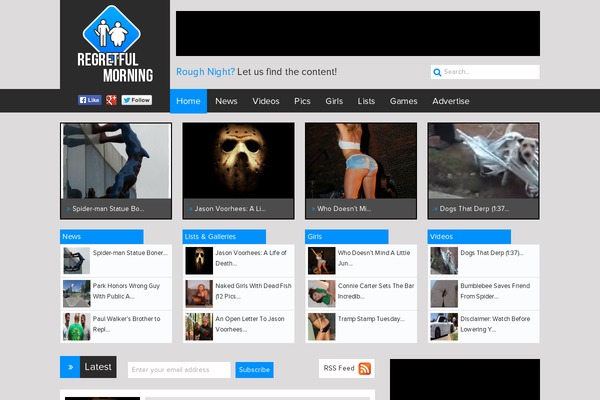The image size is (600, 400).
Task: Click car thumbnail beside Disclaimer video
Action: pos(444,327)
